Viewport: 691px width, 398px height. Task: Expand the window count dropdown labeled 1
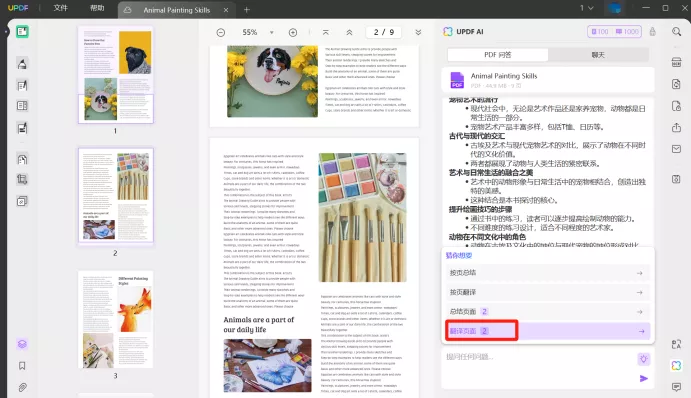587,8
